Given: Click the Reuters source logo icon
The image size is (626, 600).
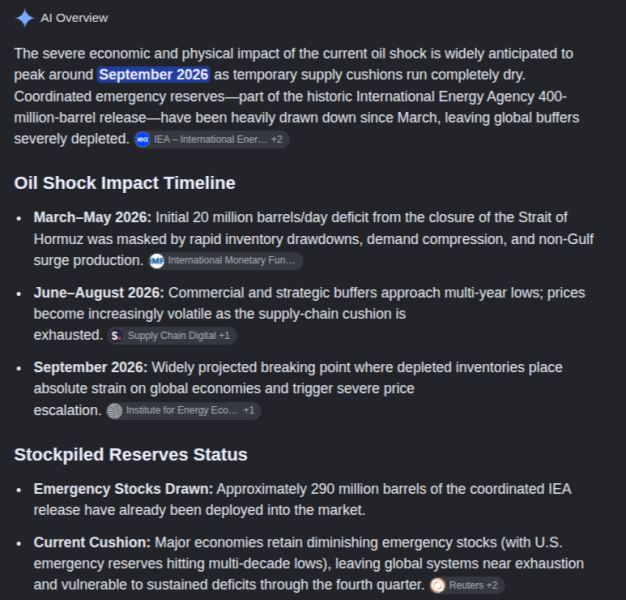Looking at the screenshot, I should coord(438,585).
